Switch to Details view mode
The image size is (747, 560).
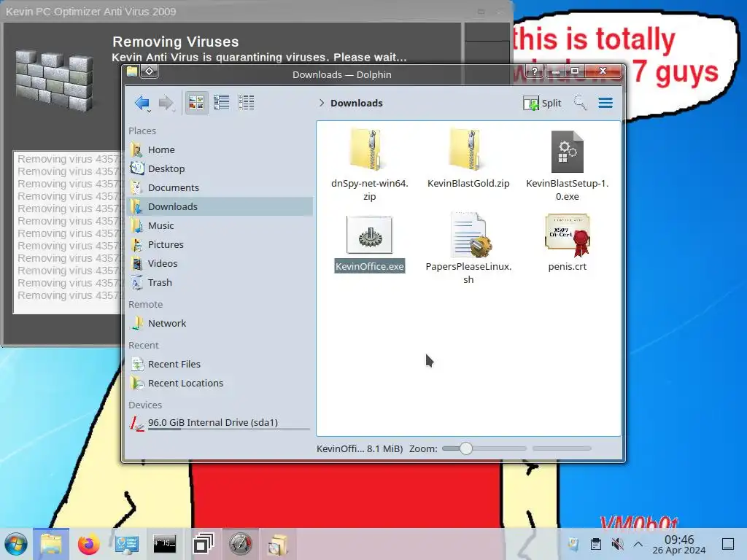click(x=247, y=102)
